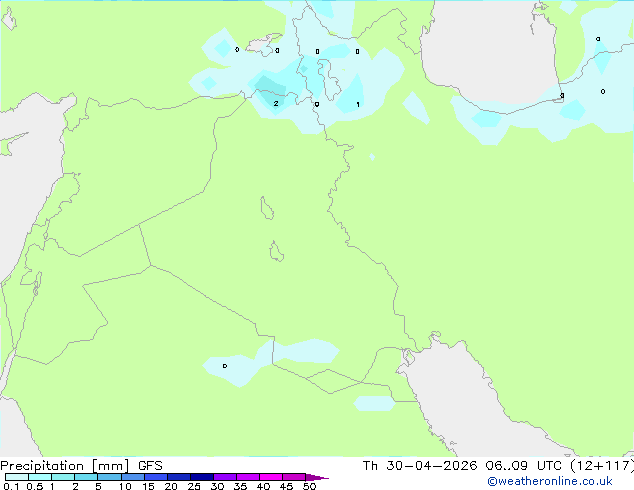Click the ©weatheronline.co.uk link
The image size is (634, 490).
coord(549,481)
